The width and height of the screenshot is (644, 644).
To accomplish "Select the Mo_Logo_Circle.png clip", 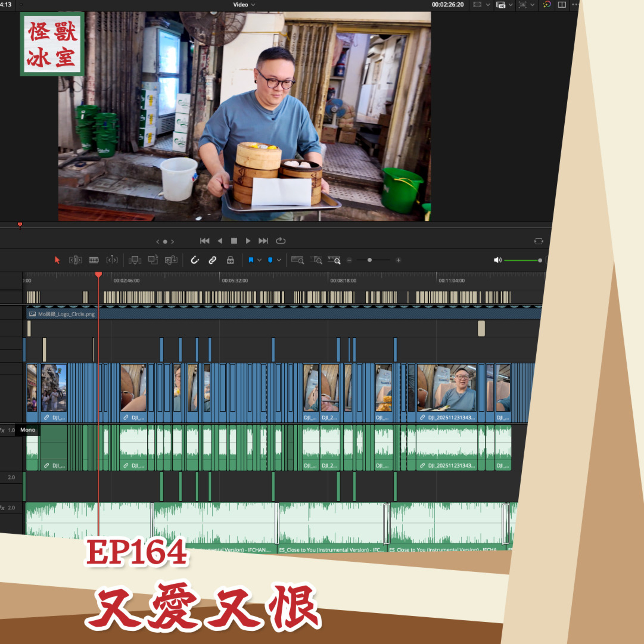I will click(284, 314).
